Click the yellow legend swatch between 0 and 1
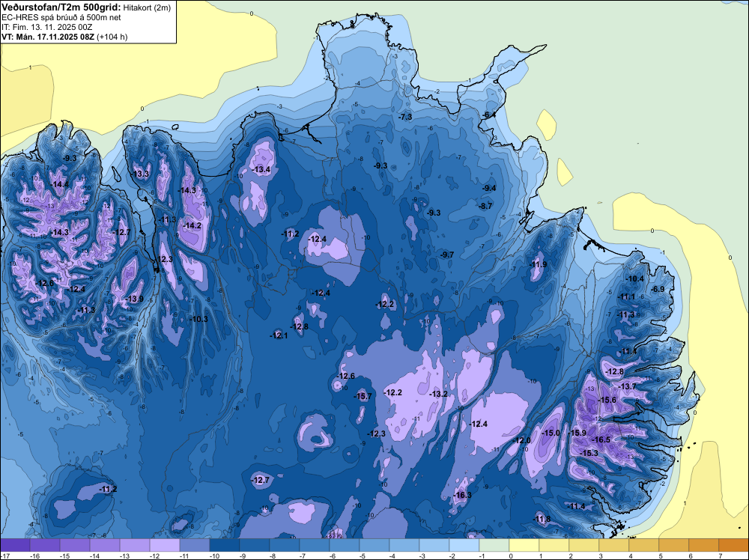 pyautogui.click(x=524, y=545)
